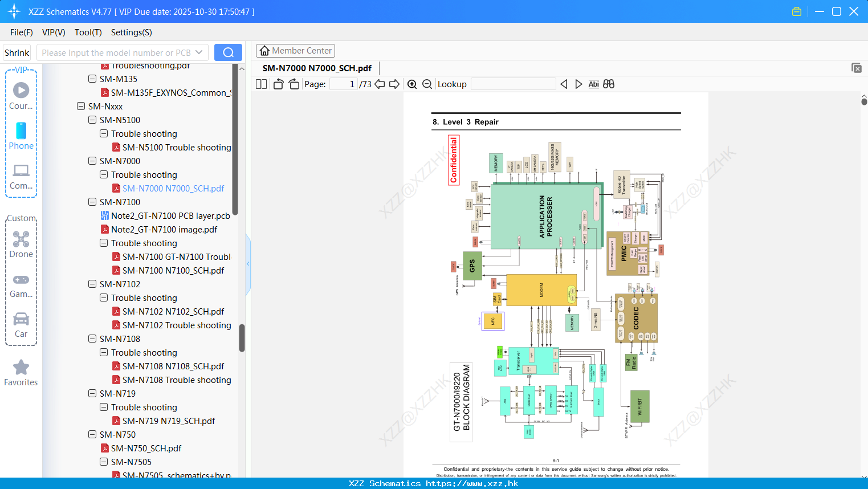This screenshot has height=489, width=868.
Task: Open the xzz.hk link in the status bar
Action: pyautogui.click(x=472, y=483)
